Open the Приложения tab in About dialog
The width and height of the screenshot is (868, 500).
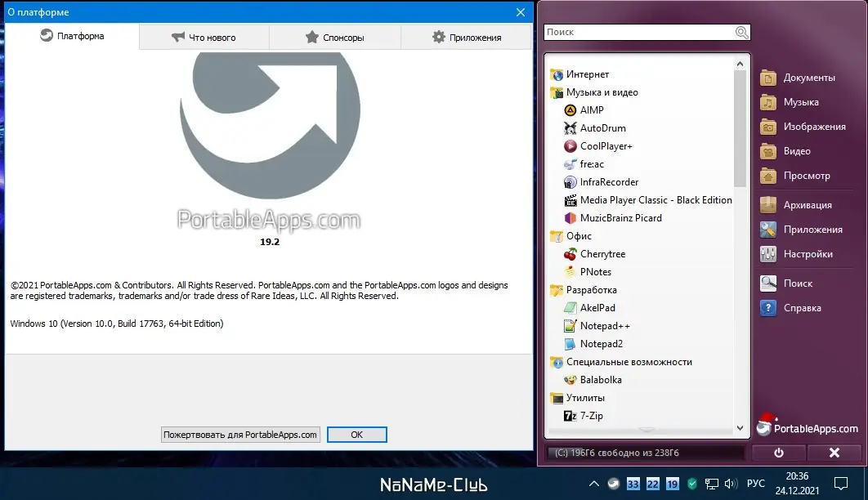coord(467,37)
